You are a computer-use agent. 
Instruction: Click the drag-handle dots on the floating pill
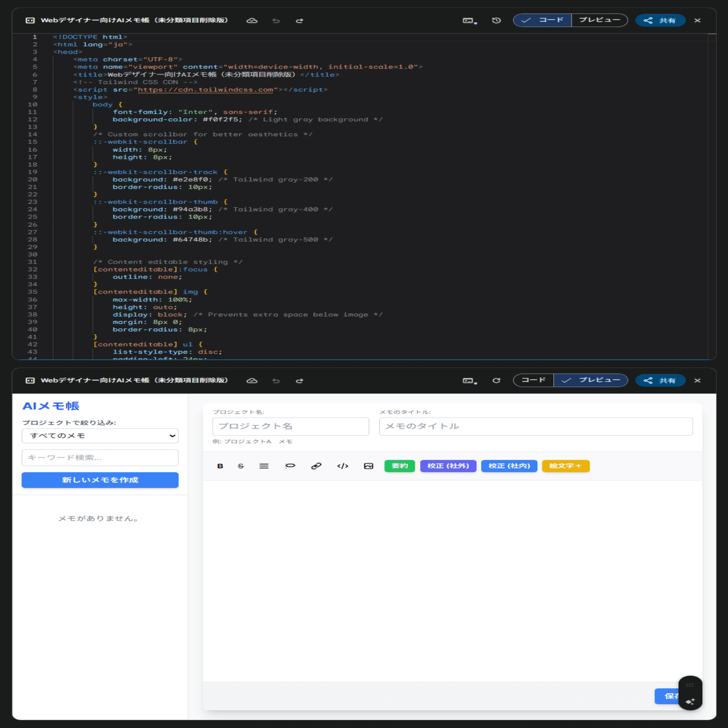coord(690,685)
